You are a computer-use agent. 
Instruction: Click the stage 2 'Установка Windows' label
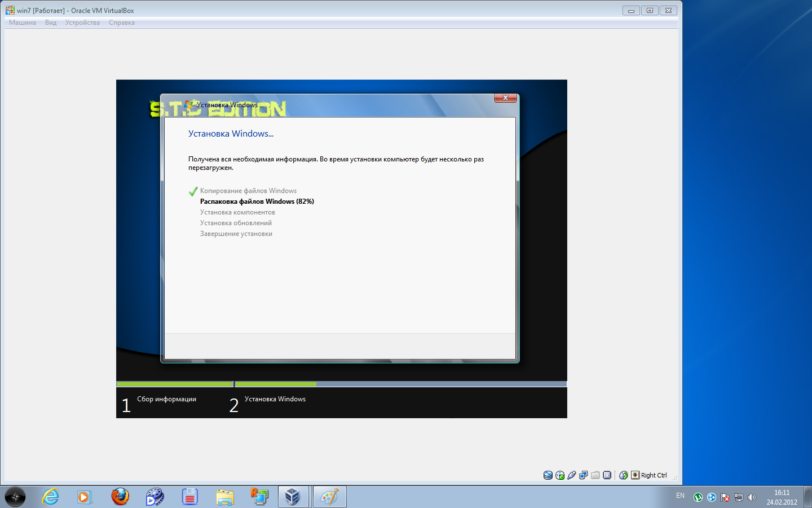tap(275, 399)
